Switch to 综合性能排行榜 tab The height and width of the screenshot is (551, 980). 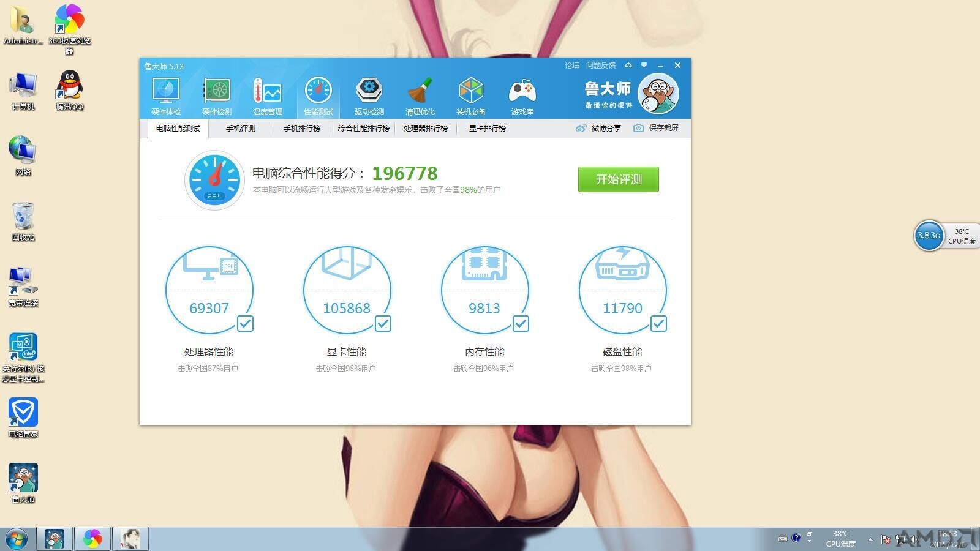pyautogui.click(x=364, y=129)
